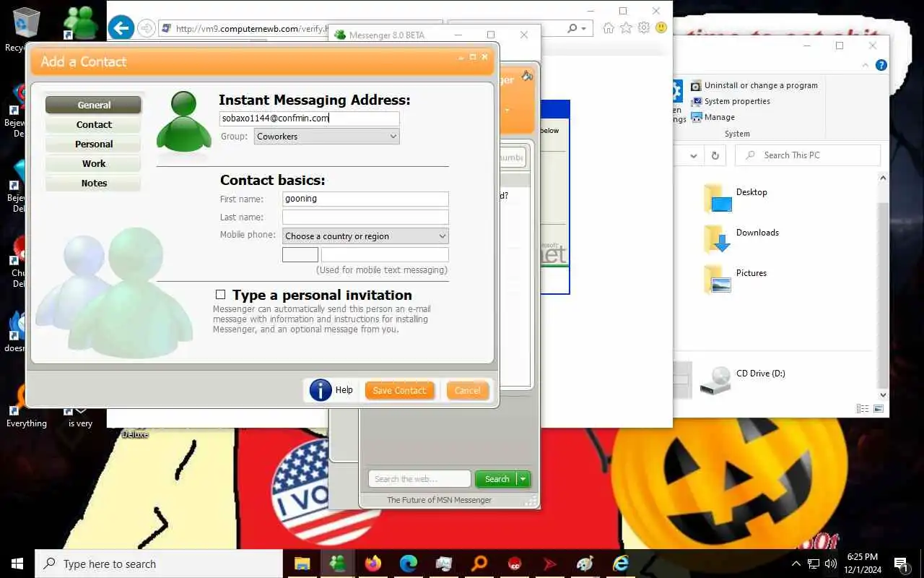Viewport: 924px width, 578px height.
Task: Click the Forward arrow in Internet Explorer
Action: point(147,28)
